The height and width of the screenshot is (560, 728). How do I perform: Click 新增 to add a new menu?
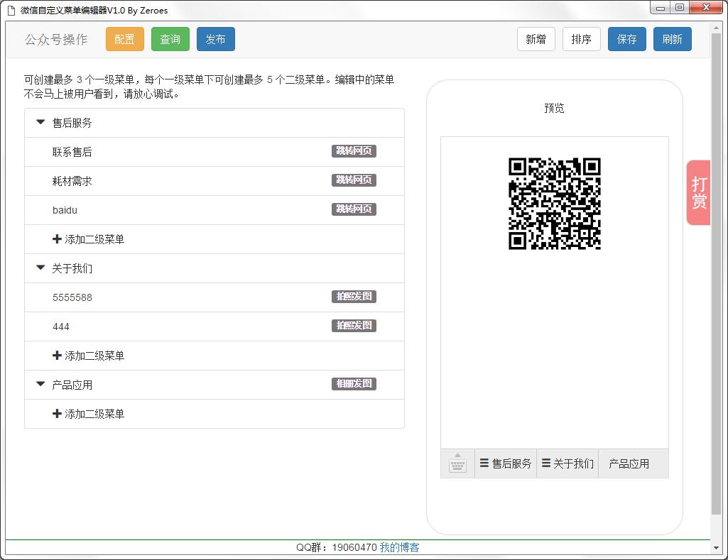click(x=536, y=40)
